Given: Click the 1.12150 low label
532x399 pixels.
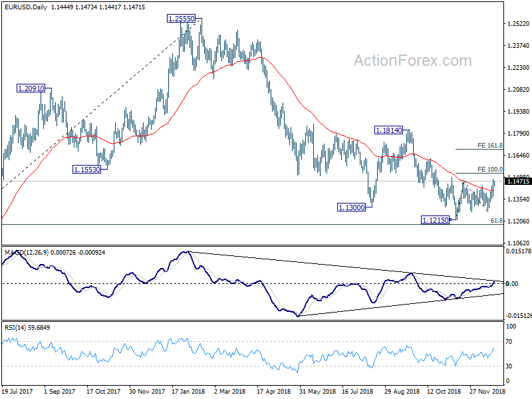Looking at the screenshot, I should 436,220.
